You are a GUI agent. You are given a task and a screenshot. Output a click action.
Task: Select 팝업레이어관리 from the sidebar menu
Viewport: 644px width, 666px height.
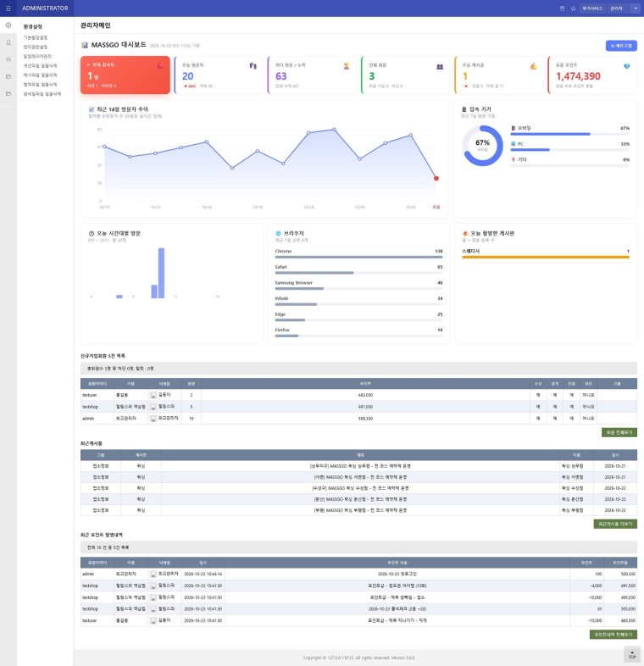[x=37, y=56]
